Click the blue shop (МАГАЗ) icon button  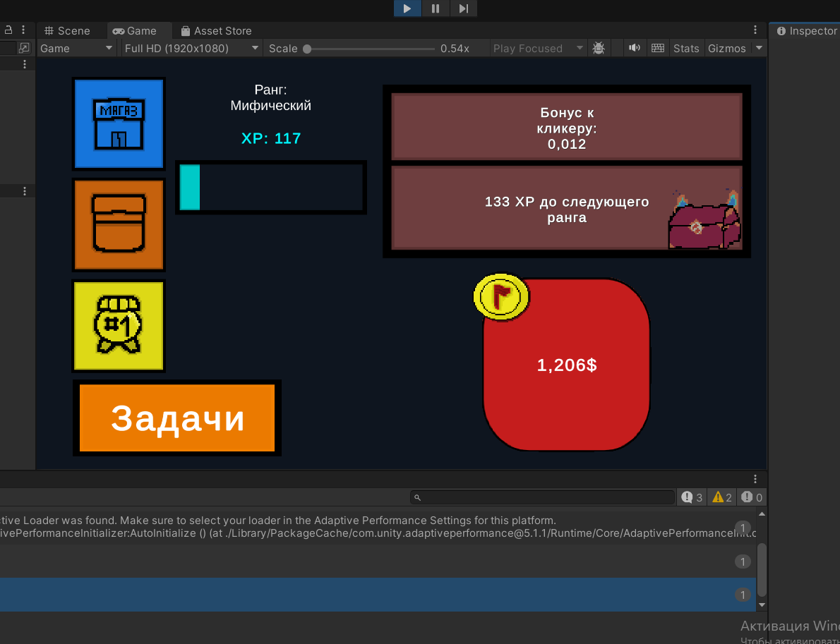pyautogui.click(x=119, y=124)
